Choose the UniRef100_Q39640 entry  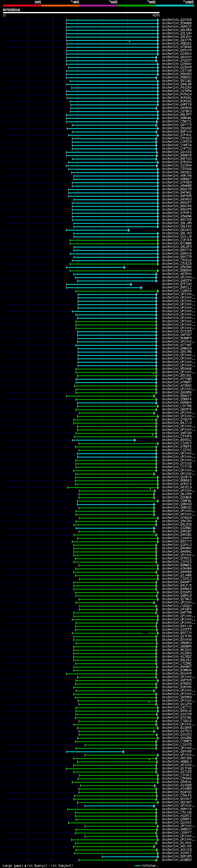177,64
